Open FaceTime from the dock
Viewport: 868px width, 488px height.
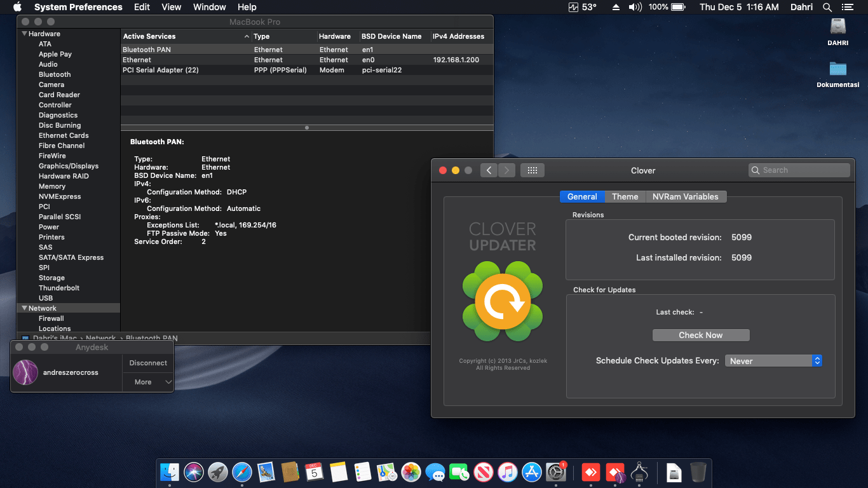pos(459,472)
